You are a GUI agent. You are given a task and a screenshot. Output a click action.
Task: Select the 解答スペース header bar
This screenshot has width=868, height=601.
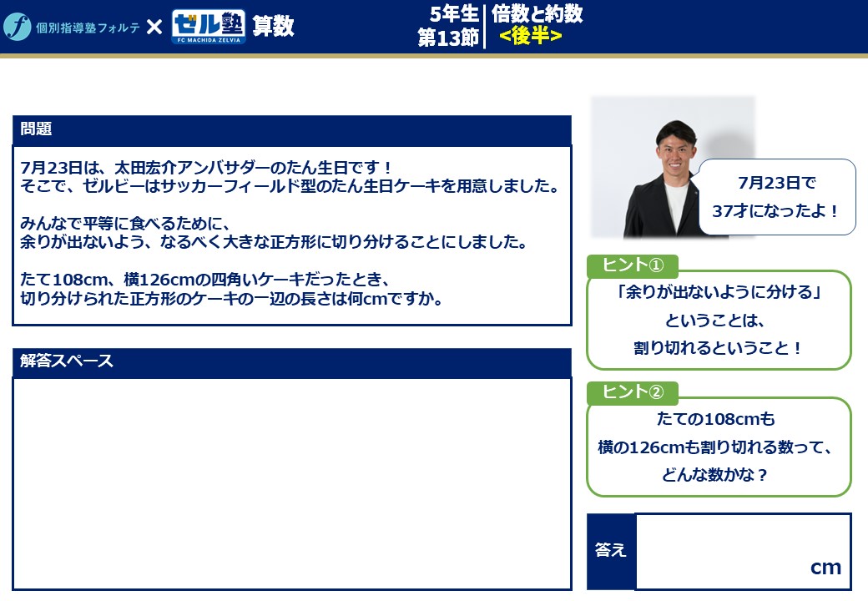coord(292,362)
